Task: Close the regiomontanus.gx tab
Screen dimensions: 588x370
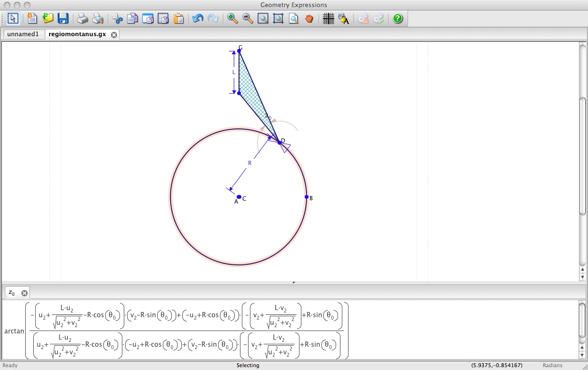Action: pyautogui.click(x=114, y=35)
